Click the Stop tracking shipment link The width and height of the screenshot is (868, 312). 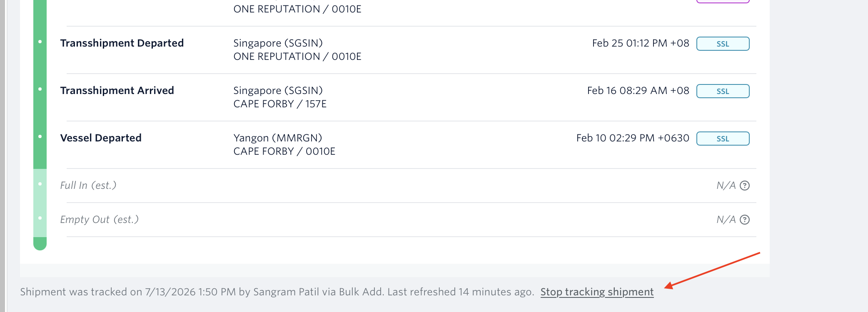[x=597, y=292]
